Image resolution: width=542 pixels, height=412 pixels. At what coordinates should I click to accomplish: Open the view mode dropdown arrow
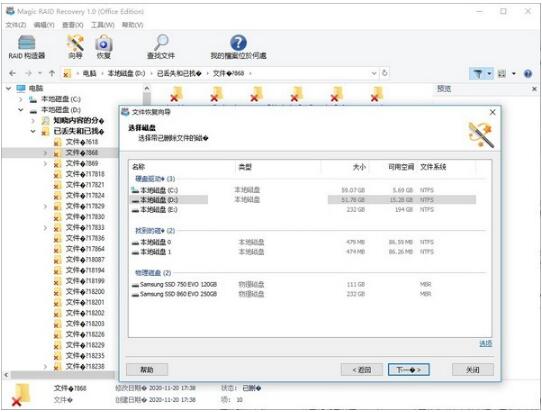click(x=514, y=74)
